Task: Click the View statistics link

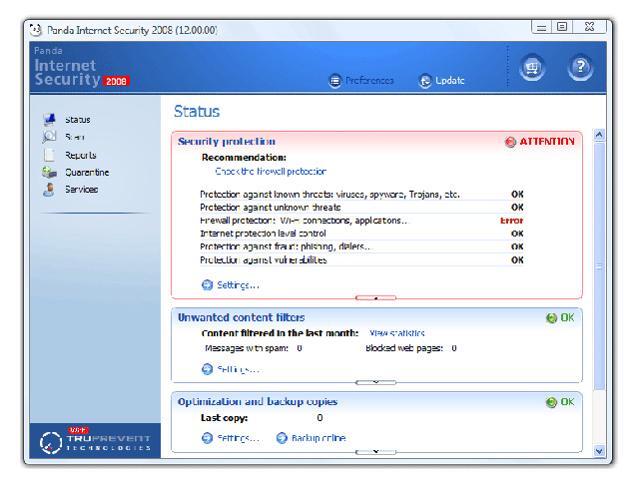Action: 397,333
